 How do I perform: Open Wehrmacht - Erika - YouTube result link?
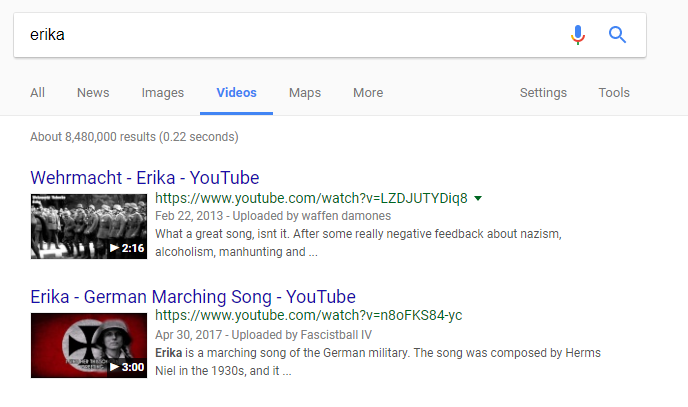point(145,178)
